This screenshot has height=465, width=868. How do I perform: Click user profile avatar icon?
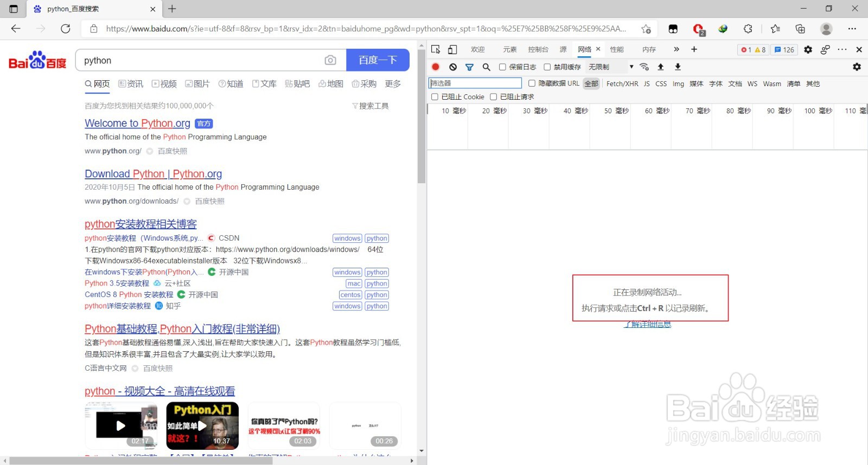pyautogui.click(x=826, y=29)
